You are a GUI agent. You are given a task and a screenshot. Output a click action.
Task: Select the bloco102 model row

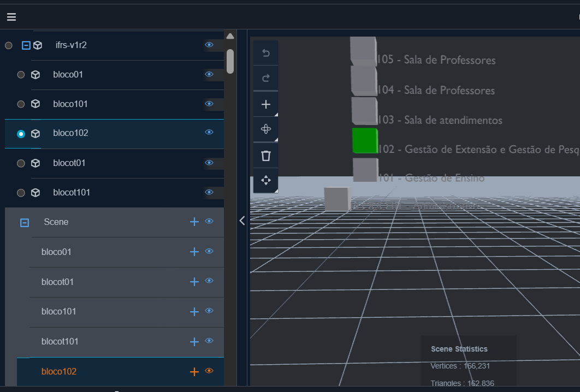point(70,133)
